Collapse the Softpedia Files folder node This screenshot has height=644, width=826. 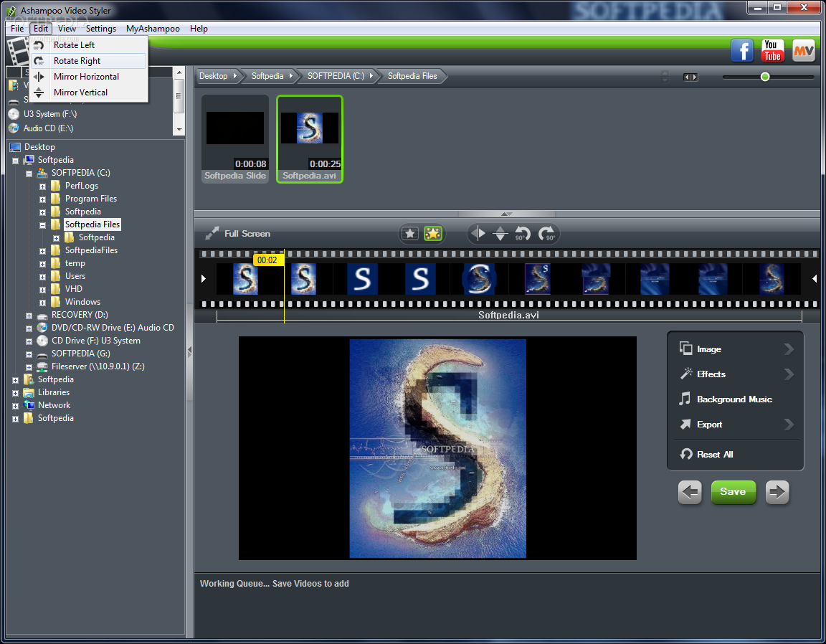[x=43, y=225]
